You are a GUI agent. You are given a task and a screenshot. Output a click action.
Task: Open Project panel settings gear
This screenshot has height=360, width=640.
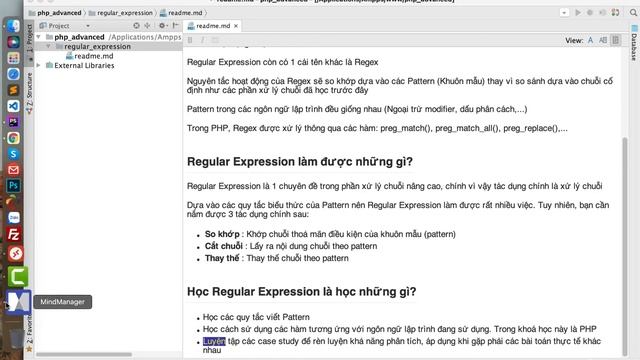click(162, 26)
